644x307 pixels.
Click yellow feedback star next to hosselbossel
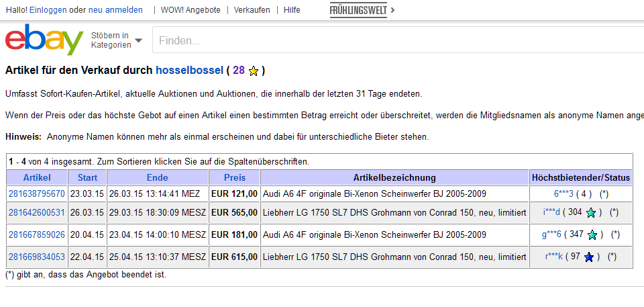254,71
